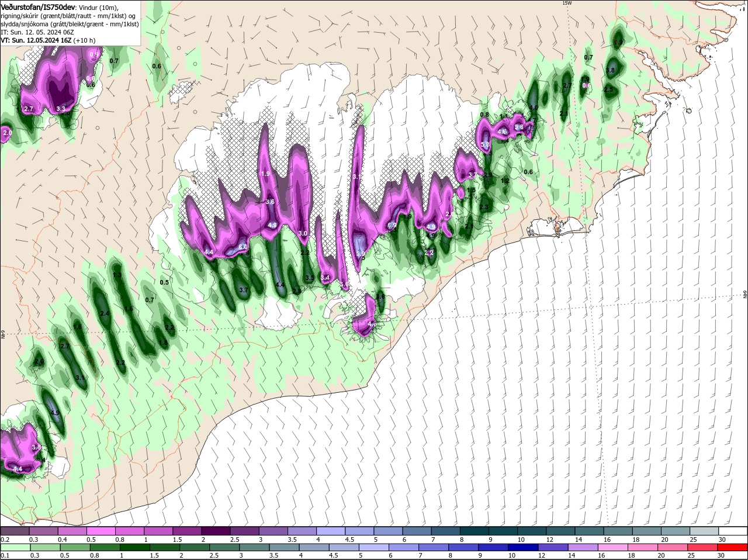The height and width of the screenshot is (560, 748).
Task: Pick the darkest green 1–1.5 rain swatch
Action: (136, 548)
